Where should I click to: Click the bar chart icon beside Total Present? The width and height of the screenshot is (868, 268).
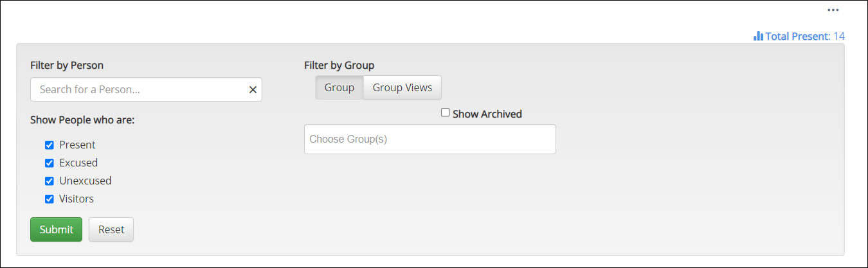[758, 36]
